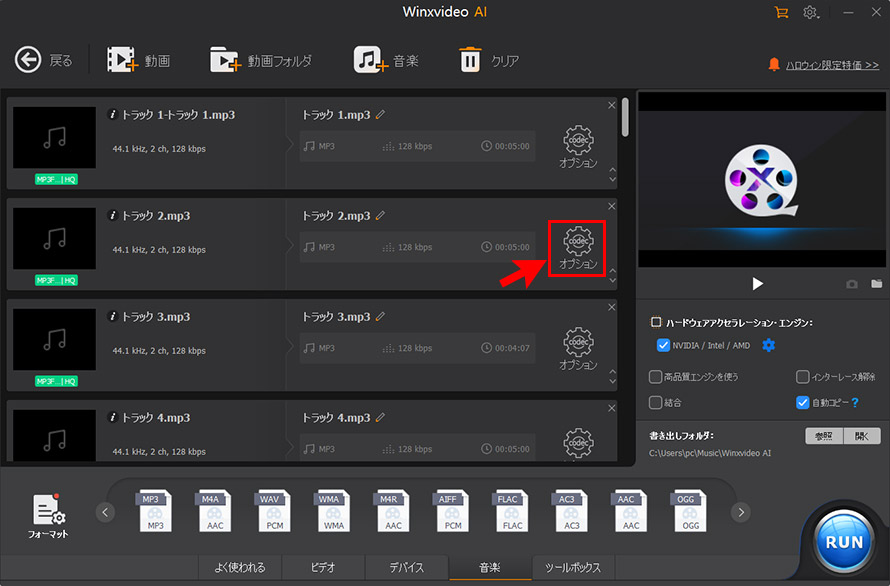Click the back arrow icon labeled 戻る
The width and height of the screenshot is (890, 586).
pos(28,60)
